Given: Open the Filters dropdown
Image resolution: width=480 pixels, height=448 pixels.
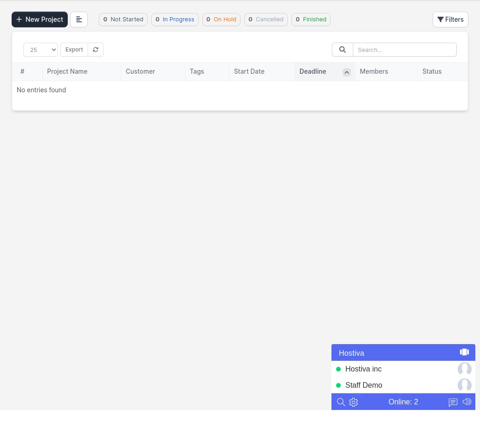Looking at the screenshot, I should [450, 19].
